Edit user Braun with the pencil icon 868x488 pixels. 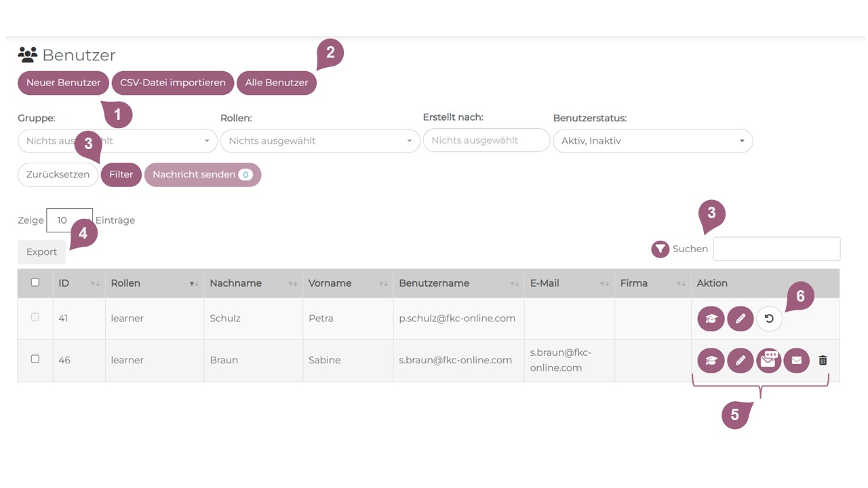coord(740,361)
